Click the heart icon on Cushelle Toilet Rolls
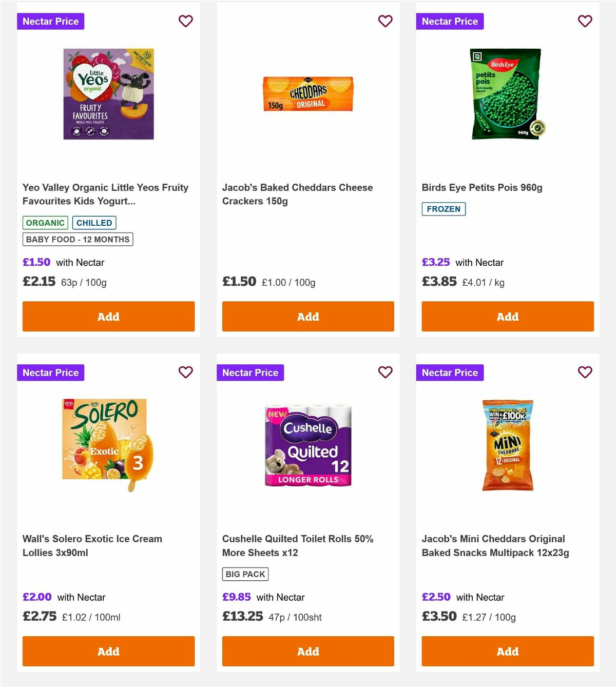Screen dimensions: 616x687 click(x=385, y=372)
